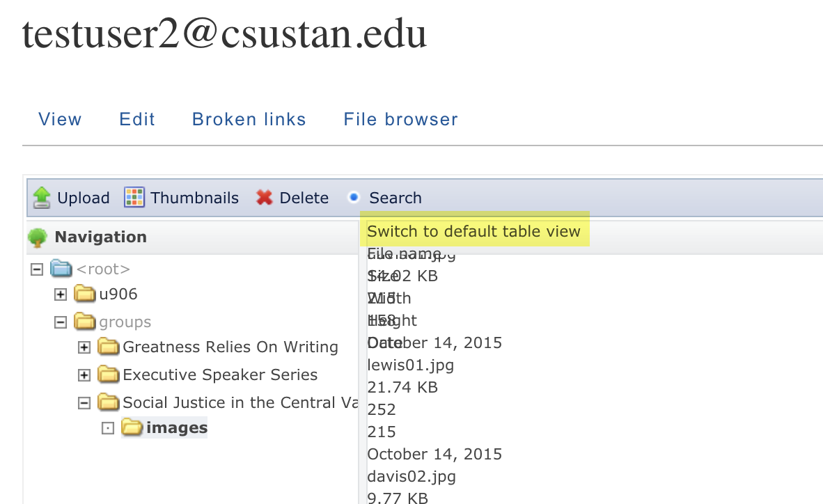Click Switch to default table view
Image resolution: width=823 pixels, height=504 pixels.
[x=473, y=231]
